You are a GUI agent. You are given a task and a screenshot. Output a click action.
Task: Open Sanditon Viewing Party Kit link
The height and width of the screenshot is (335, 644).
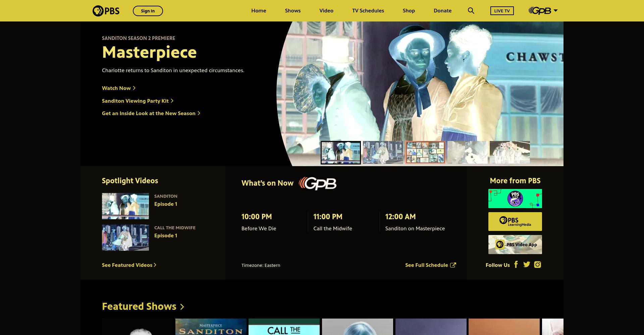coord(138,101)
